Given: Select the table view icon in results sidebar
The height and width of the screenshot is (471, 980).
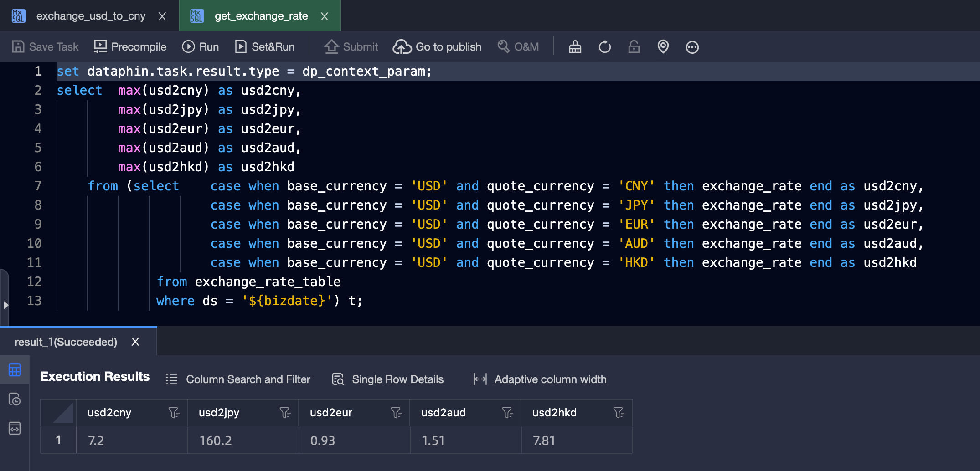Looking at the screenshot, I should (15, 370).
